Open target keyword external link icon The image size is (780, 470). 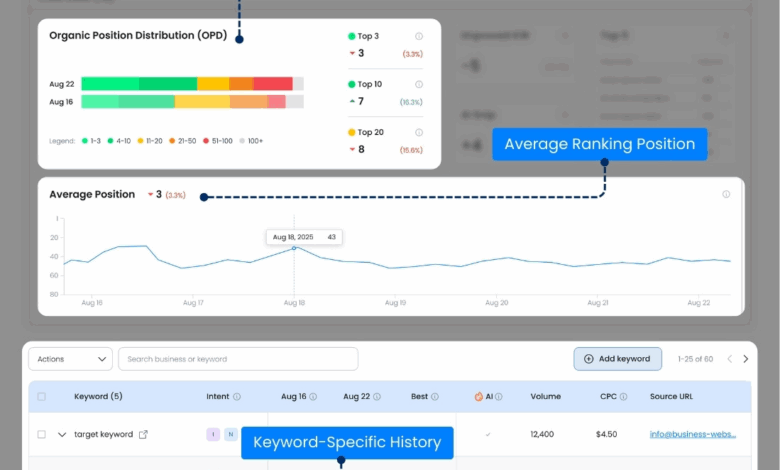point(143,435)
